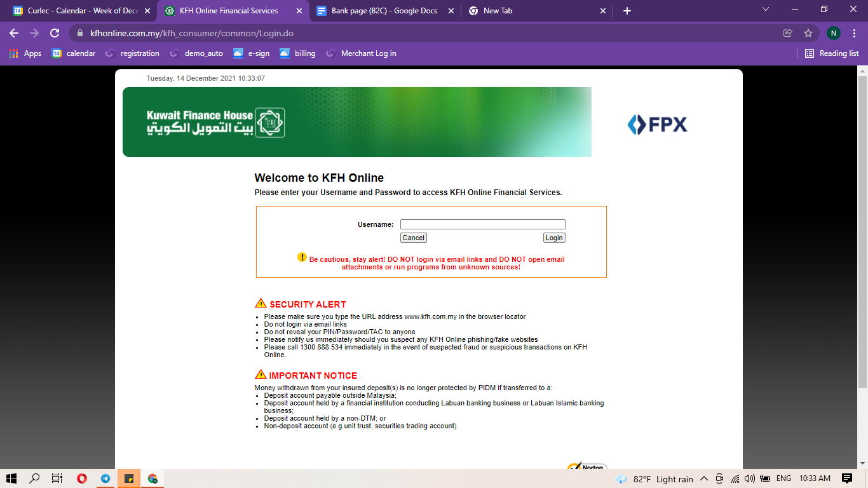This screenshot has width=868, height=488.
Task: Open the tab search dropdown chevron
Action: coord(766,10)
